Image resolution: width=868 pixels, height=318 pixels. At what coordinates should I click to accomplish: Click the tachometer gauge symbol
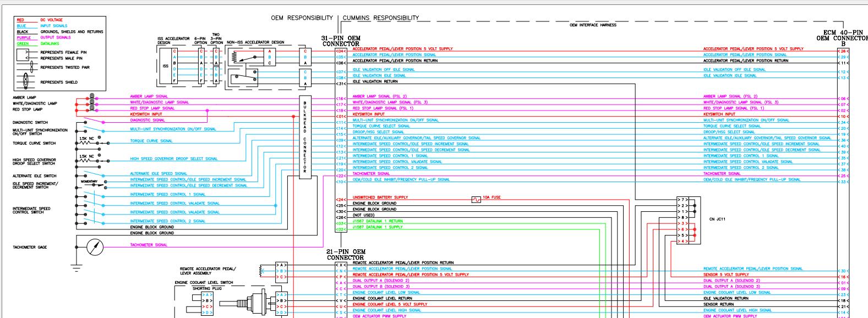(95, 246)
